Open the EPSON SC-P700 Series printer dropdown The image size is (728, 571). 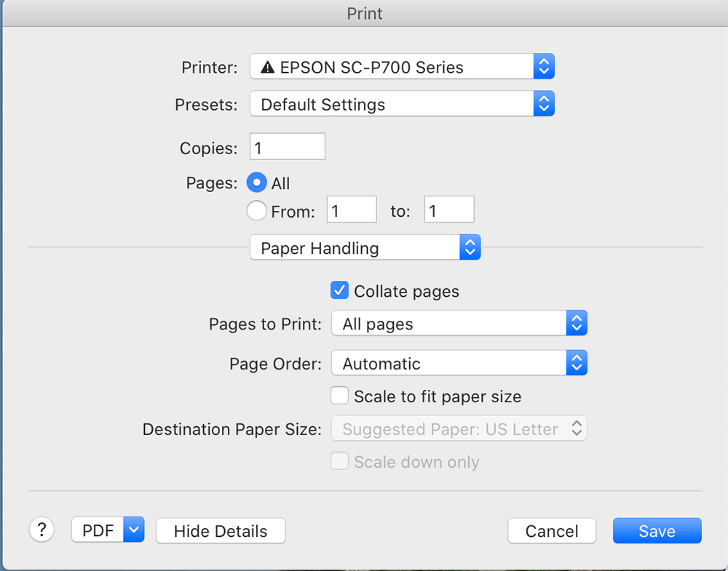[392, 67]
